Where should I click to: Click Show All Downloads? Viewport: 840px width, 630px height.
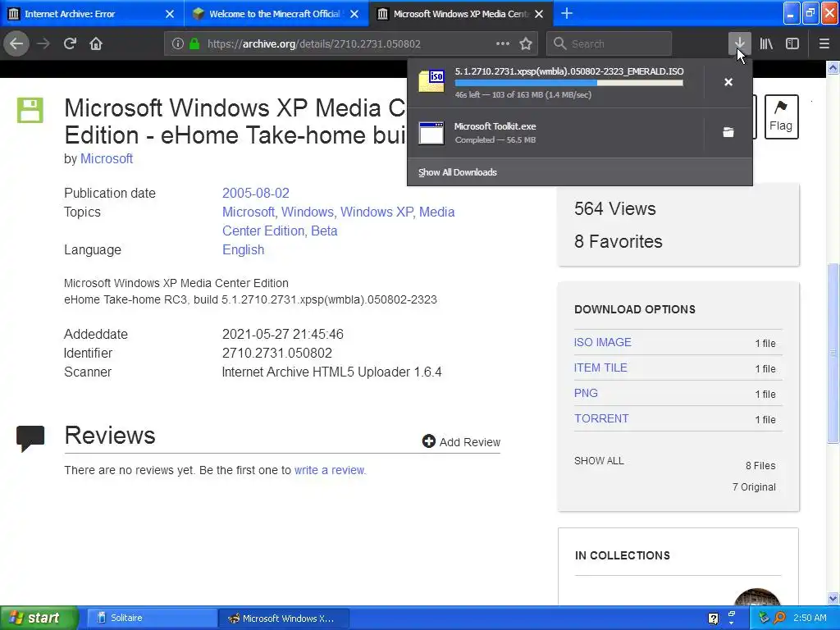tap(458, 172)
